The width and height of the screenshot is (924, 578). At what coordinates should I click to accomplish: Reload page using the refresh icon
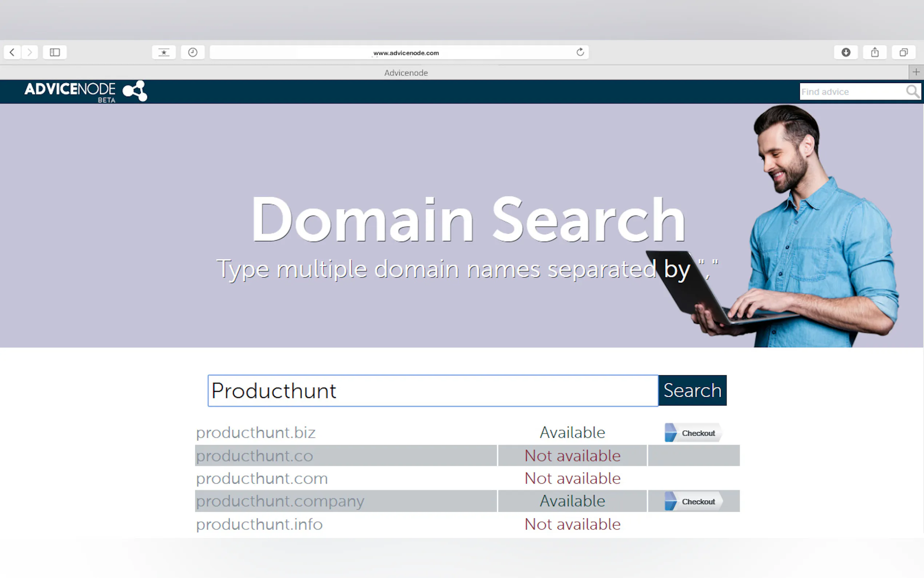coord(580,52)
